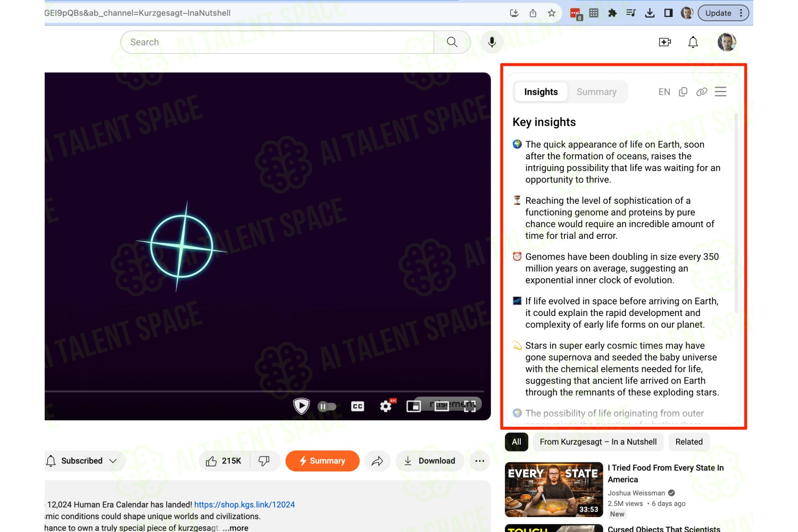This screenshot has height=532, width=798.
Task: Open the more actions three-dot menu
Action: (x=479, y=461)
